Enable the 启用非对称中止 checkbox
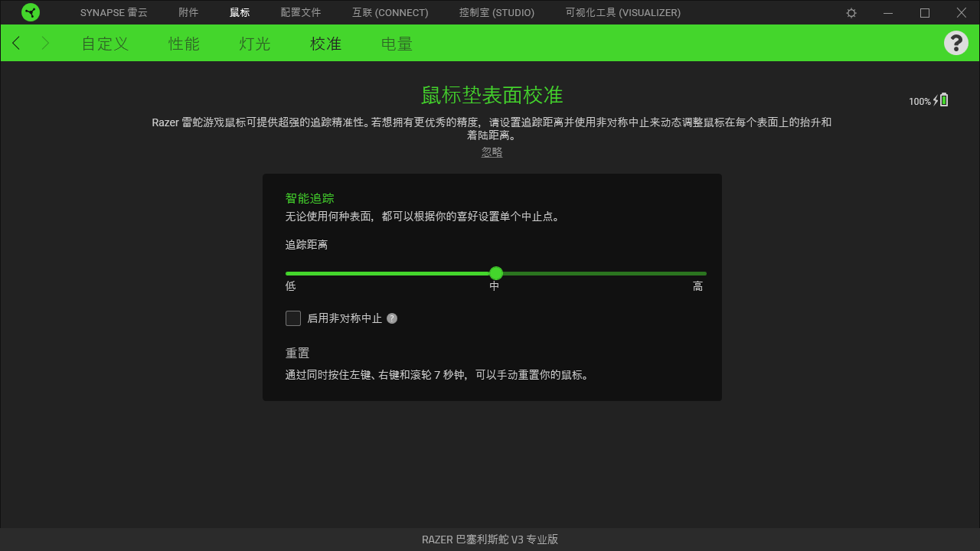 293,318
